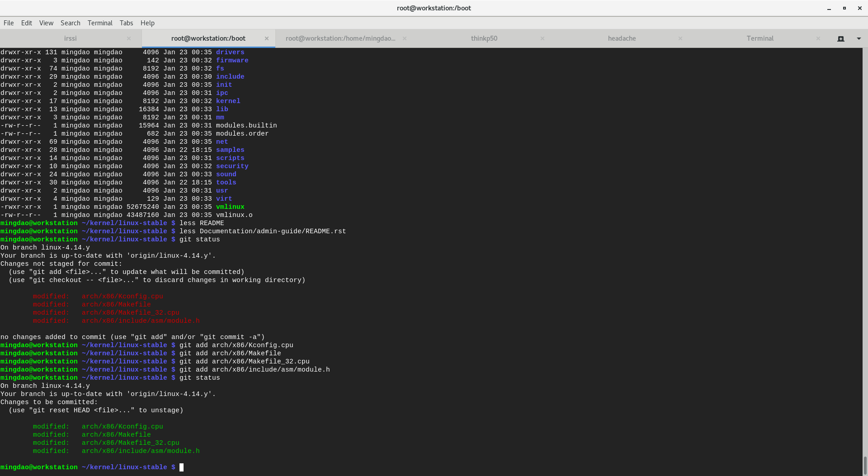Close the Terminal tab
The image size is (868, 476).
point(818,38)
